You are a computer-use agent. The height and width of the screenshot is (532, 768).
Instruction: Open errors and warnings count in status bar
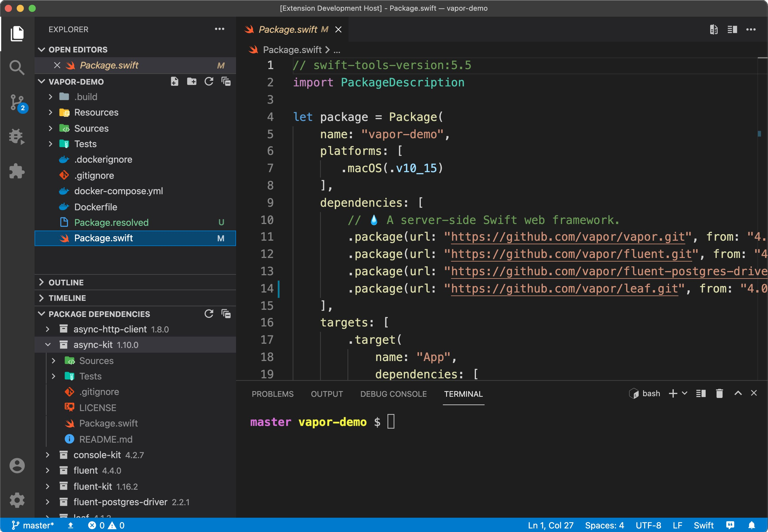(x=106, y=525)
